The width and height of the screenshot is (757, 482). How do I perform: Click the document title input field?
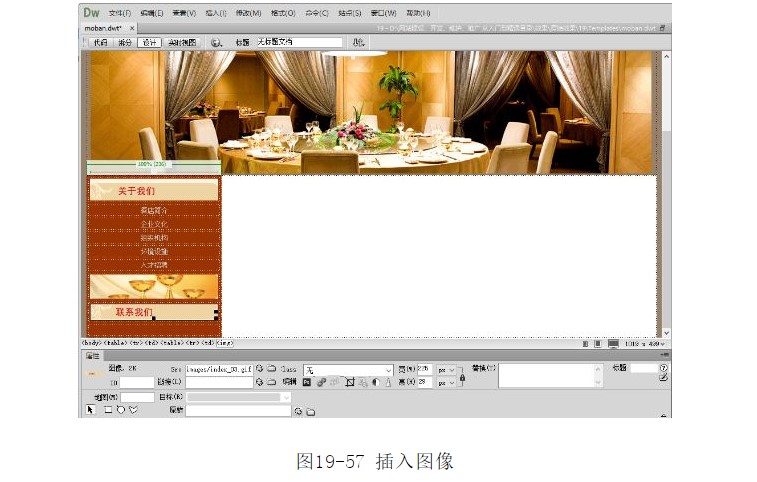pos(299,43)
